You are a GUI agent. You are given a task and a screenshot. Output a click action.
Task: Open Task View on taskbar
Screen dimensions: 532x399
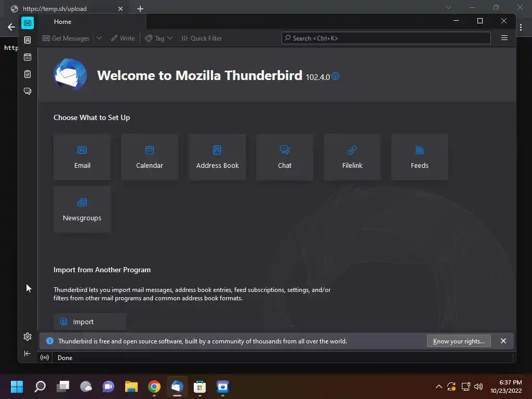tap(63, 387)
